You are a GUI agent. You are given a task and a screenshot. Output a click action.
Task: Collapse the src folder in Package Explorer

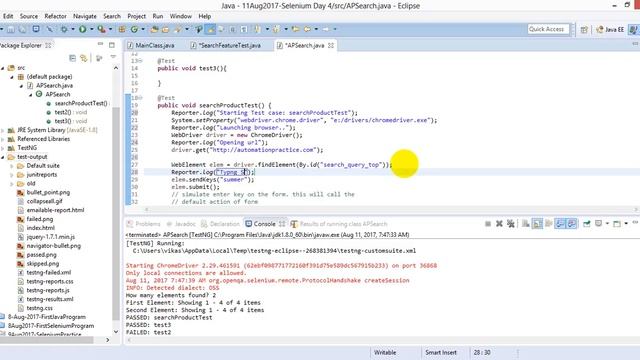coord(2,68)
